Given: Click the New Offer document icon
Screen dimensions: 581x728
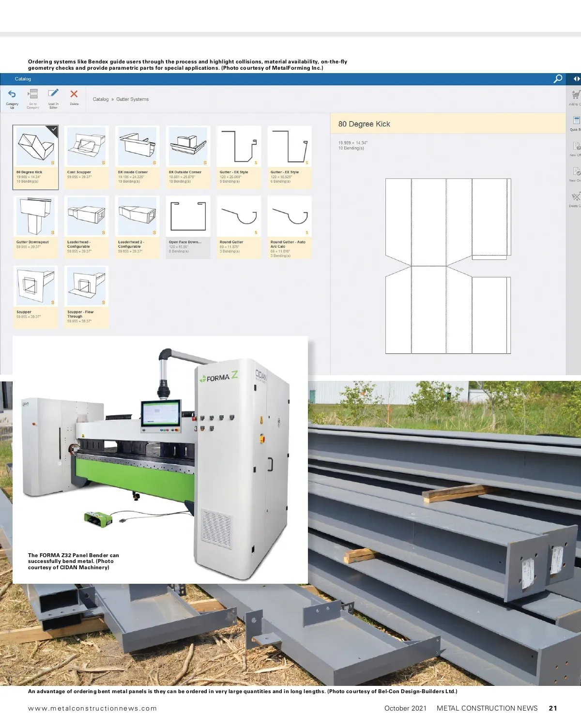Looking at the screenshot, I should (x=576, y=146).
